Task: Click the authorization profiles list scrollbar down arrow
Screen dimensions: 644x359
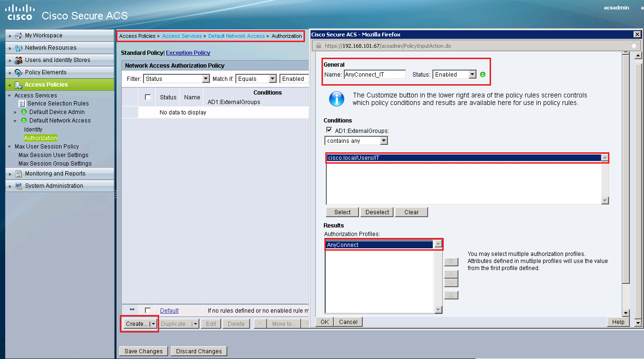Action: pyautogui.click(x=438, y=310)
